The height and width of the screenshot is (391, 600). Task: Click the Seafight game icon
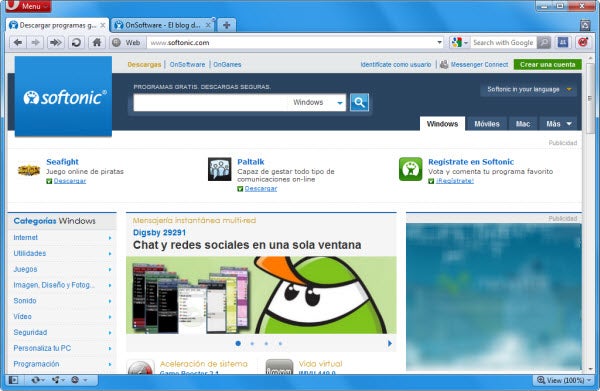coord(29,170)
